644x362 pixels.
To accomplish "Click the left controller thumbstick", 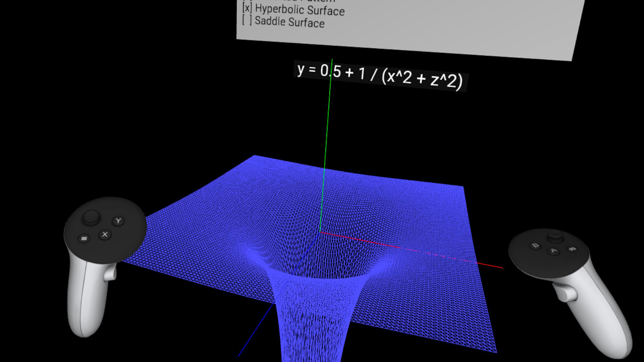I will point(91,217).
